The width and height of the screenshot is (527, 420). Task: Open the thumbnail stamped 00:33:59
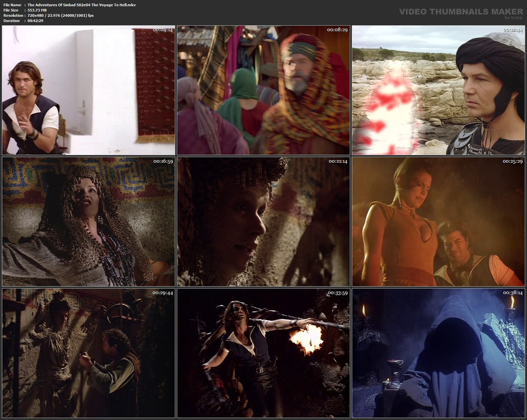(264, 353)
